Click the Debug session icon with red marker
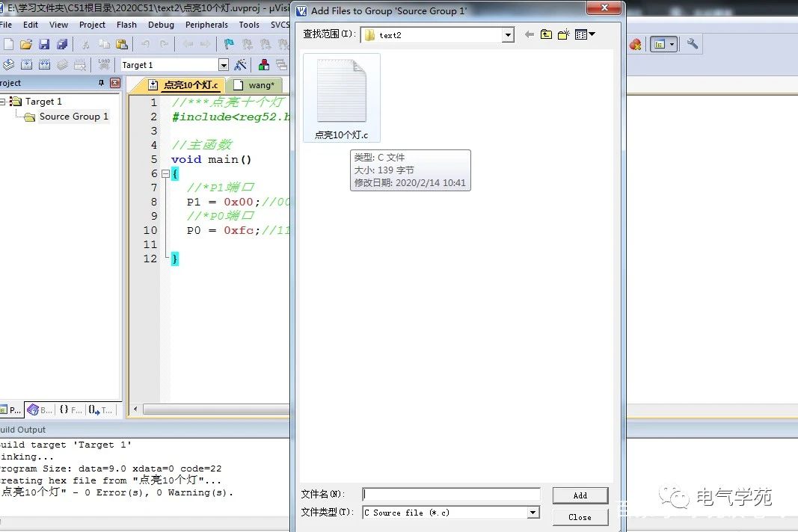 (635, 44)
